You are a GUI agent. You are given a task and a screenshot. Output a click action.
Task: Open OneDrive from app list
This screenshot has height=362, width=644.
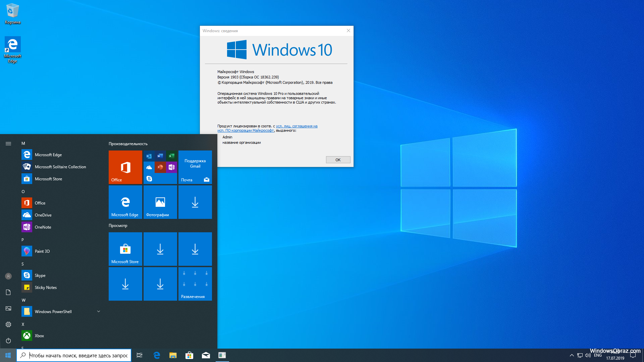click(x=43, y=215)
